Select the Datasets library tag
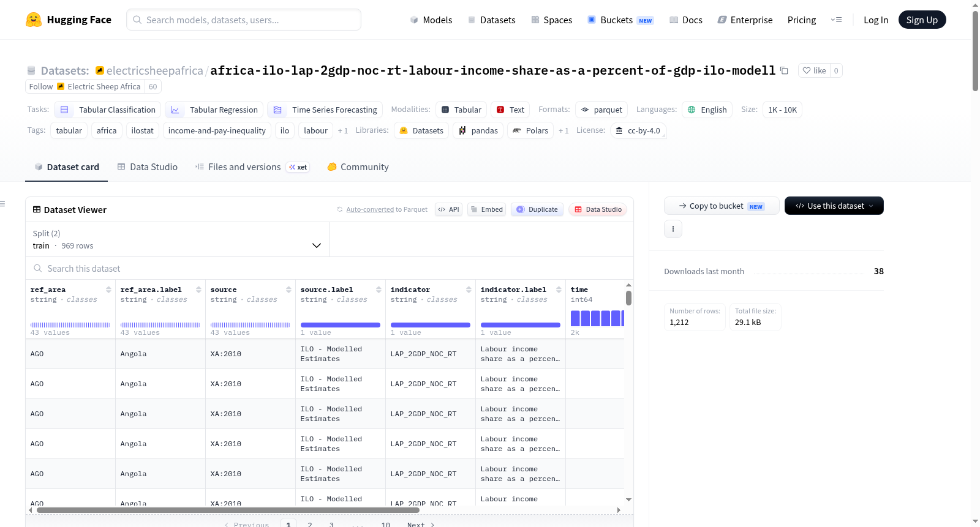Viewport: 980px width, 527px height. 421,130
